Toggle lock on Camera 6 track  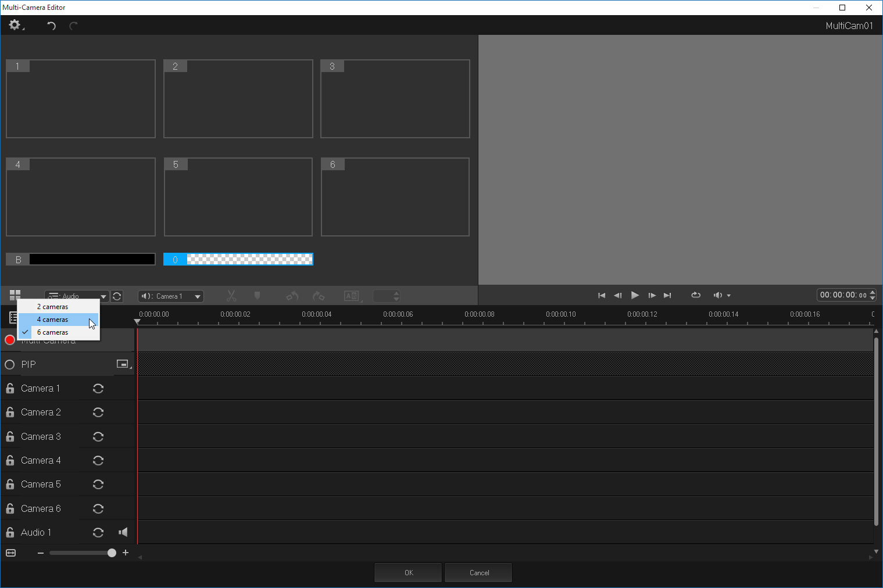[10, 508]
